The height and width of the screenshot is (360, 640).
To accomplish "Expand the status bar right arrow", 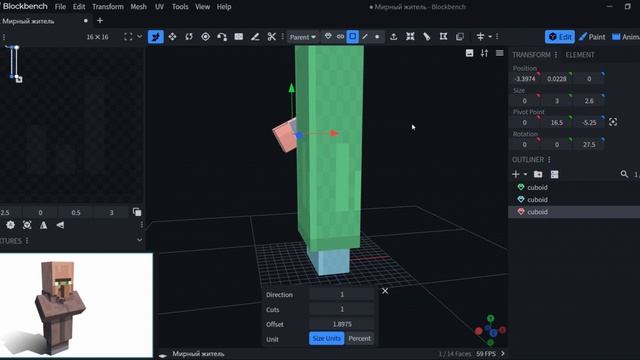I will pyautogui.click(x=502, y=353).
